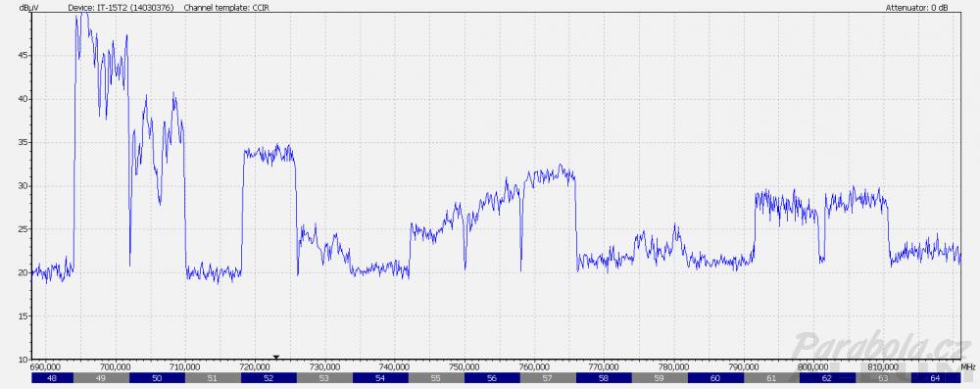980x389 pixels.
Task: Select channel 54 block in channel bar
Action: (x=380, y=378)
